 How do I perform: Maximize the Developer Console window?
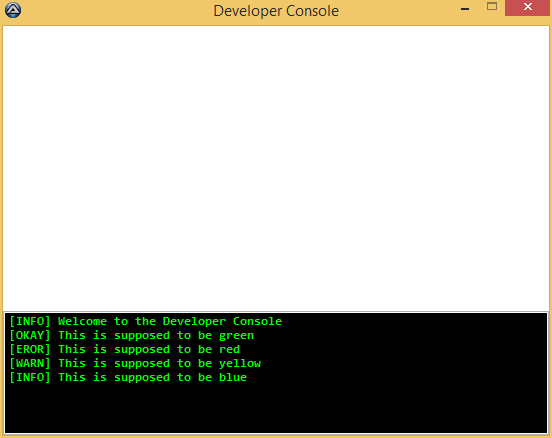click(x=492, y=7)
